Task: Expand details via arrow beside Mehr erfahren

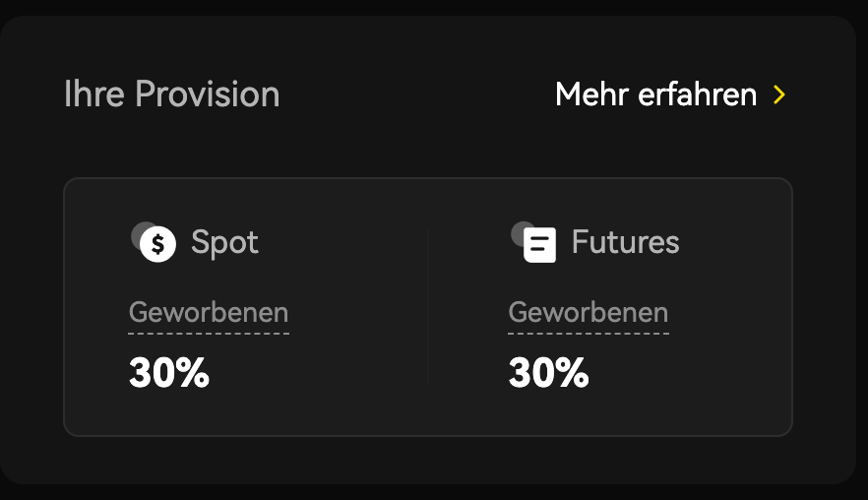Action: 779,94
